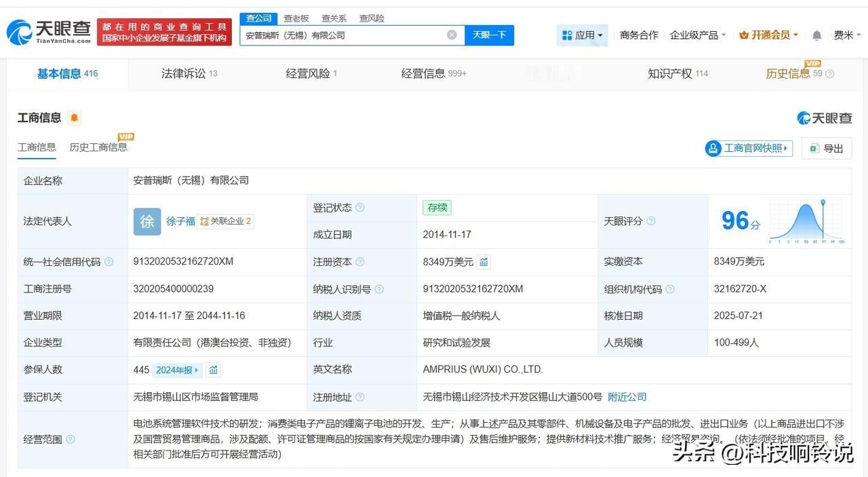Click help icon next to 经营范围

point(71,440)
